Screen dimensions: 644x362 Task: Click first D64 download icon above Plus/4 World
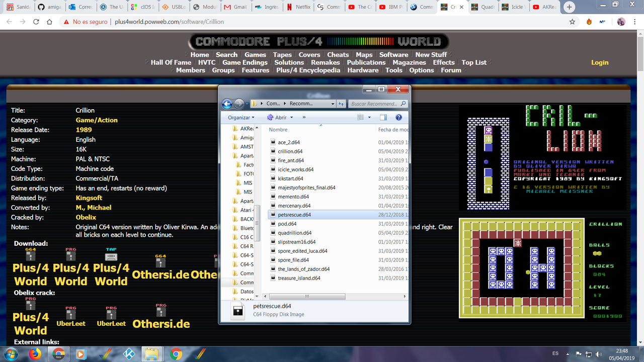[31, 255]
